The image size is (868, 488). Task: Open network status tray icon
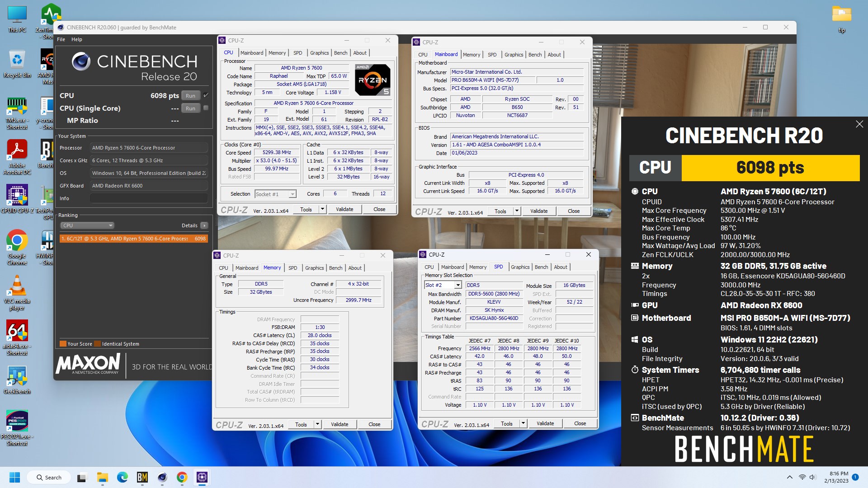click(x=802, y=477)
